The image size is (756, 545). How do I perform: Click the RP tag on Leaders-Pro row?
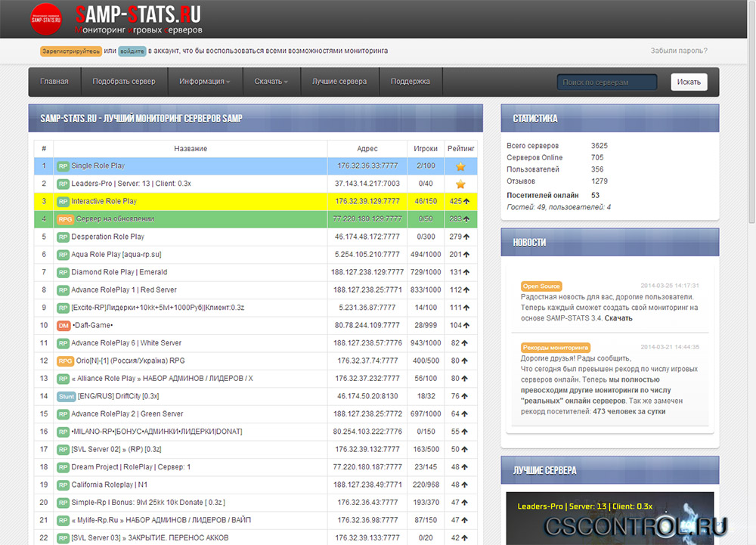click(64, 184)
